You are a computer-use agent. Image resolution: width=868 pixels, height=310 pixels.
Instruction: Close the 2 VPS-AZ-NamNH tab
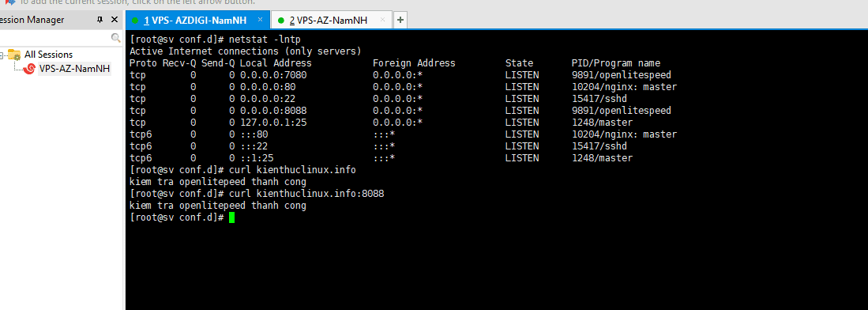point(382,21)
